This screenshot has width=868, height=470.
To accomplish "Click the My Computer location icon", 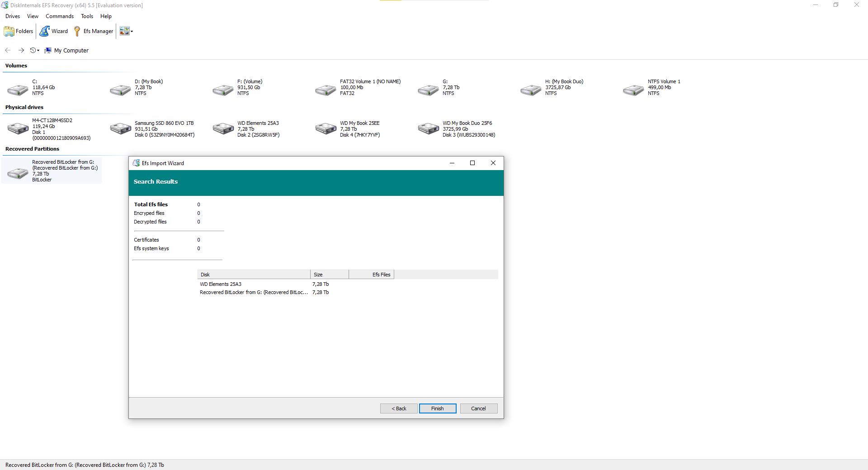I will coord(48,50).
